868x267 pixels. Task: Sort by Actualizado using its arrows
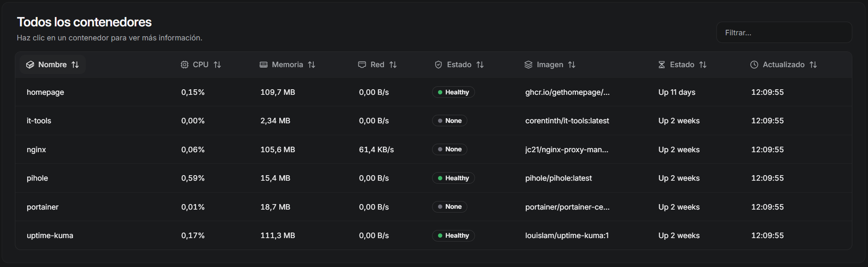(813, 65)
